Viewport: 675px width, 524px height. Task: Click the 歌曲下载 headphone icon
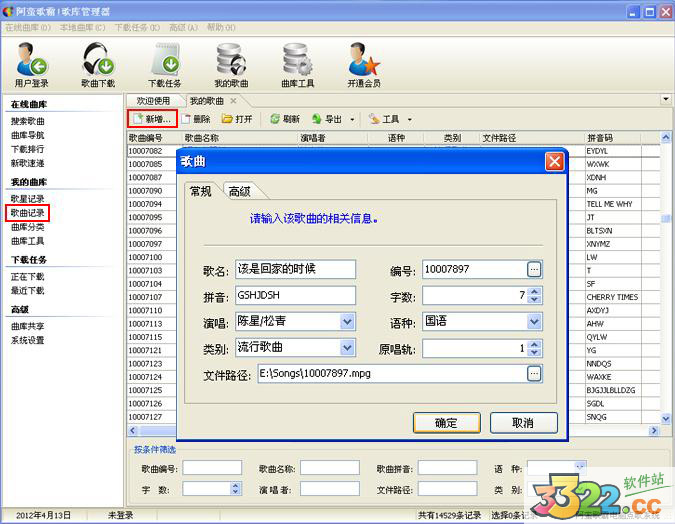pos(98,65)
